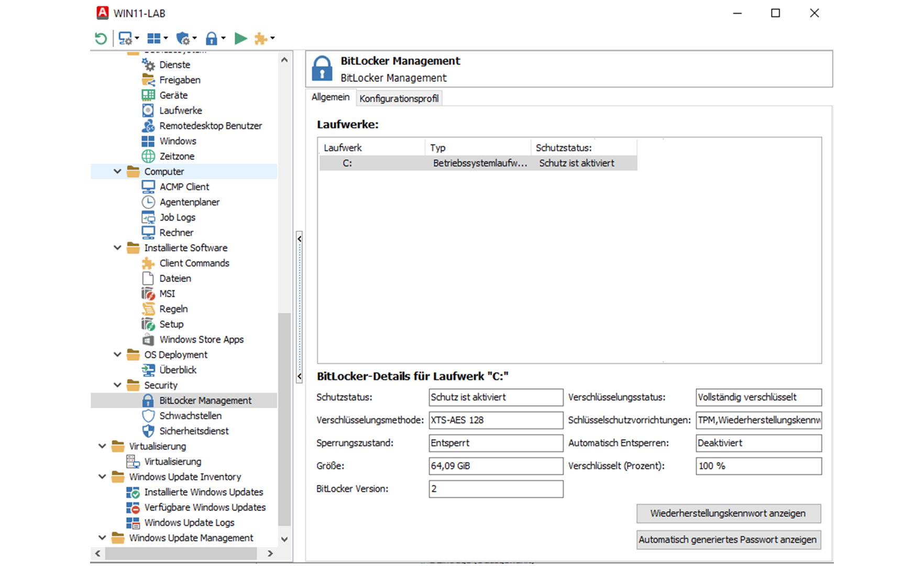Select BitLocker Management tree entry
Viewport: 924px width, 566px height.
pyautogui.click(x=205, y=400)
